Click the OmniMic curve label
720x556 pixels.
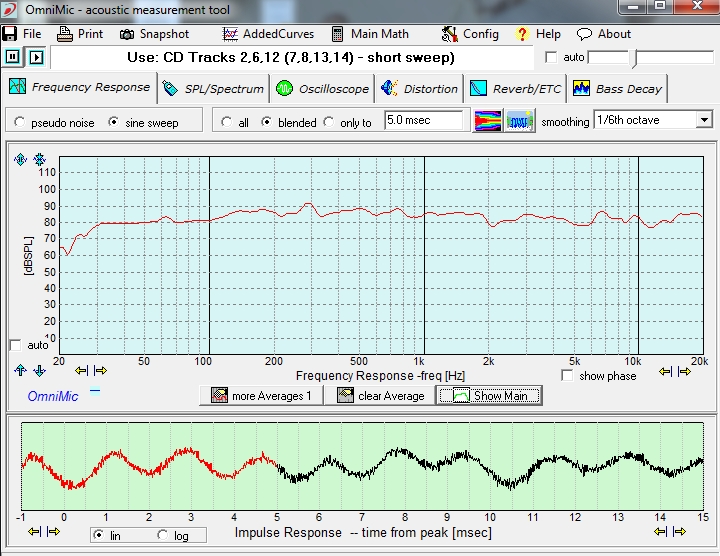point(53,396)
